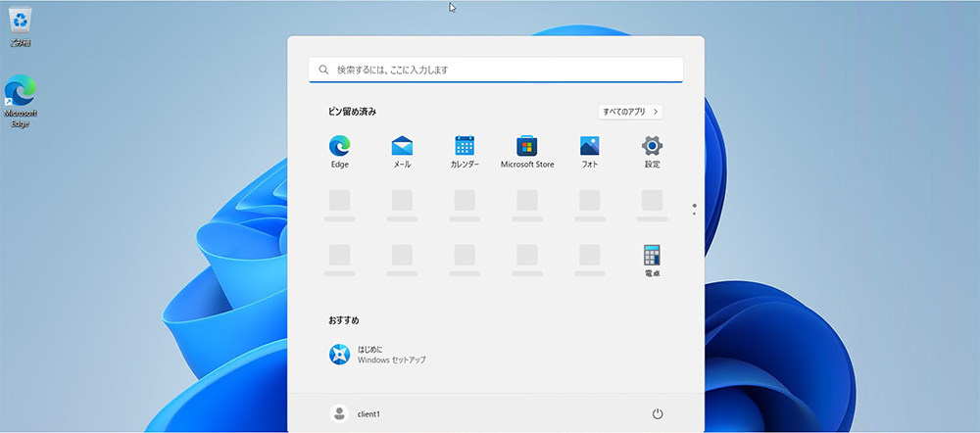Select the Microsoft Edge desktop shortcut
Viewport: 980px width, 433px height.
[21, 96]
